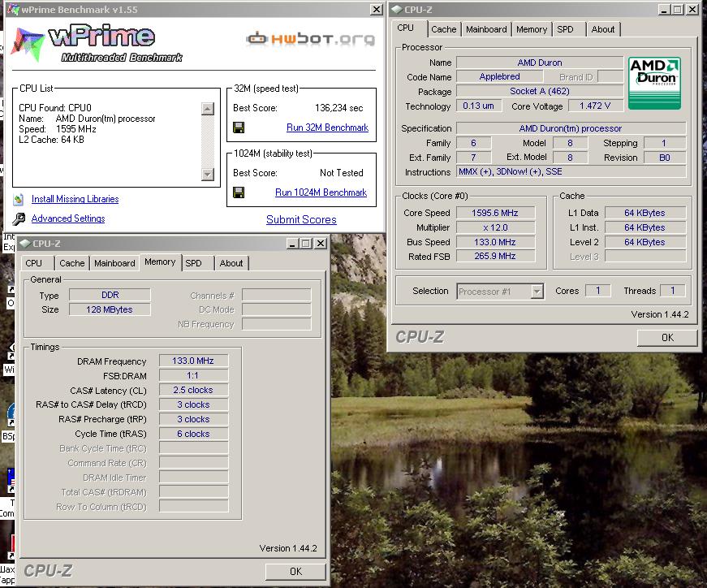Click the Code Name Applebred field
This screenshot has height=588, width=707.
[x=500, y=76]
